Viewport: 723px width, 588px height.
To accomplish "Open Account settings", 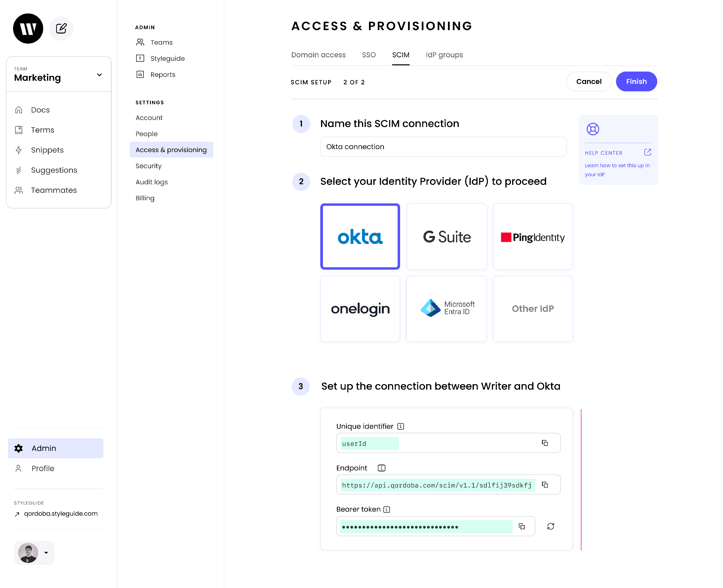I will click(x=149, y=118).
